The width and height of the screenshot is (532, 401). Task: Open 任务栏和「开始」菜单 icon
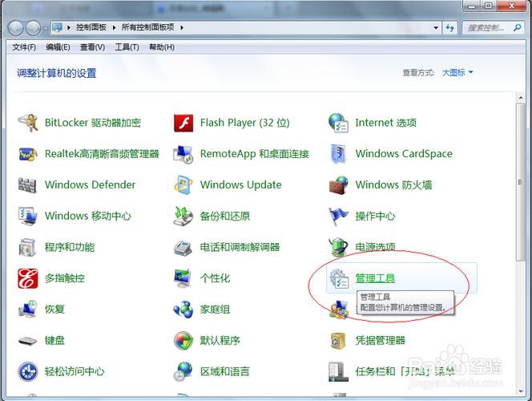(x=338, y=372)
